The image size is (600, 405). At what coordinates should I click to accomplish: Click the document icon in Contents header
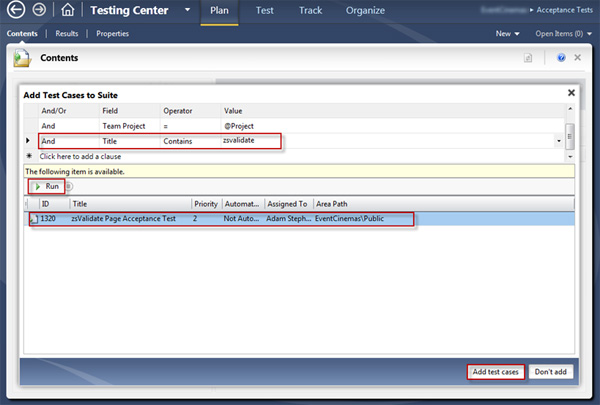527,59
